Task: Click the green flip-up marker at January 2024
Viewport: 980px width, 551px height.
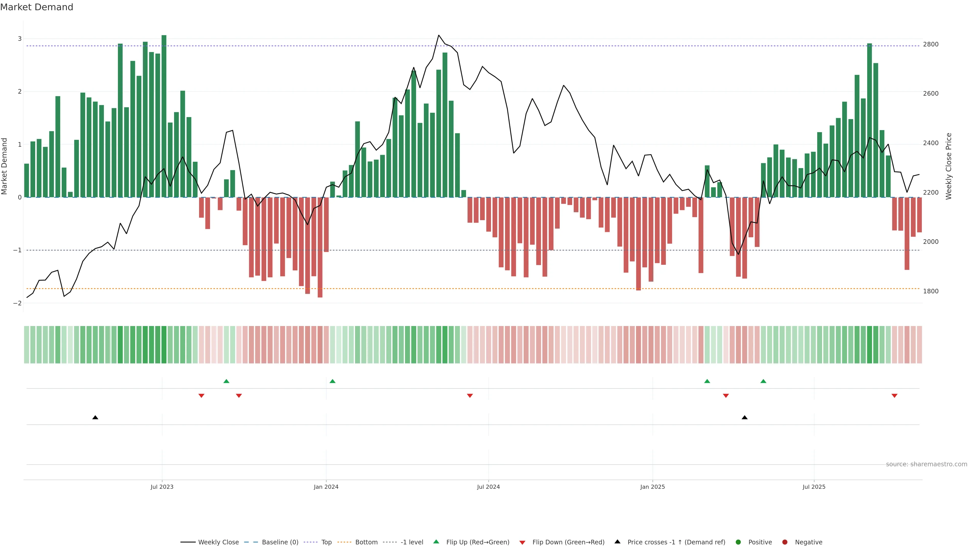Action: [333, 381]
